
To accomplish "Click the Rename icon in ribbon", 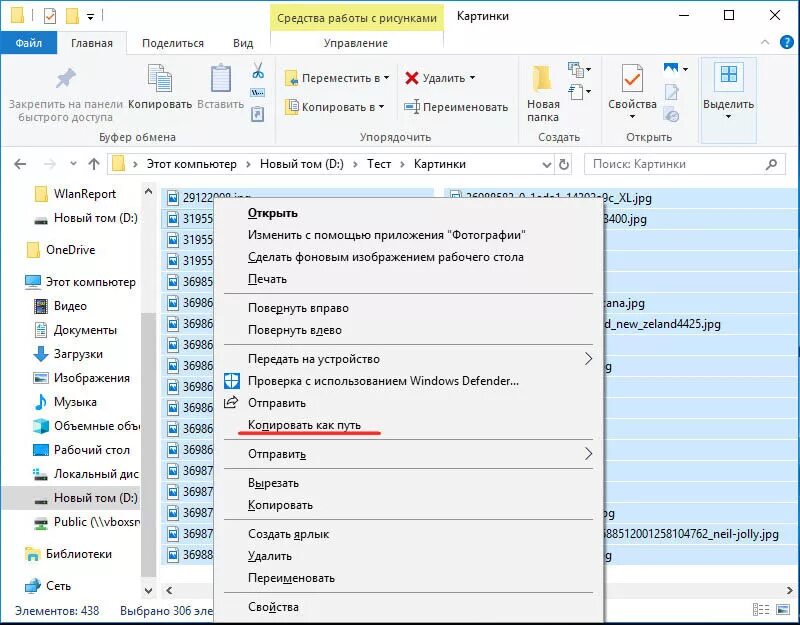I will [412, 107].
